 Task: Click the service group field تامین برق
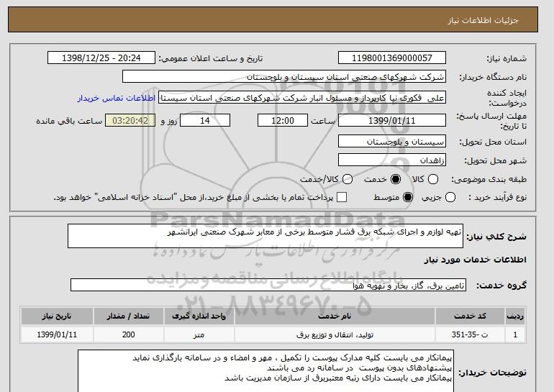[x=268, y=285]
